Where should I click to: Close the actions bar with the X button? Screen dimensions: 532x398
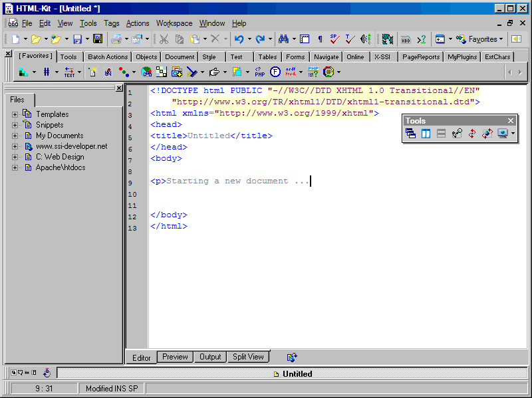[8, 54]
